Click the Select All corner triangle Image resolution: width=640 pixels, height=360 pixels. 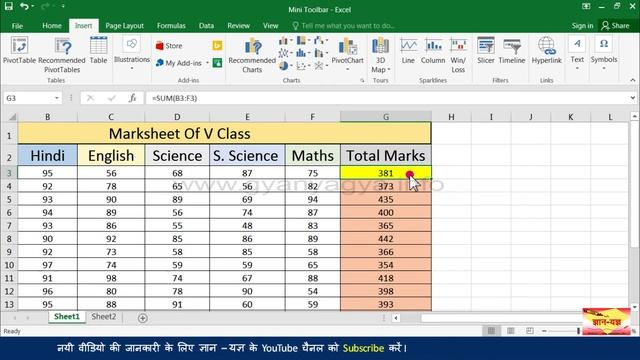tap(12, 117)
